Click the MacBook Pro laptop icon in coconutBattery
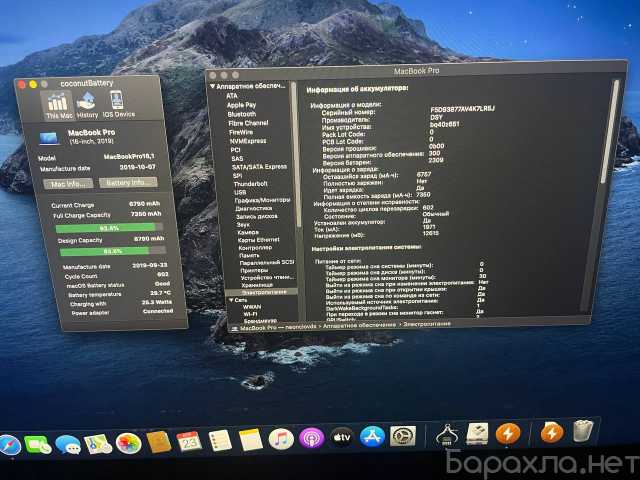This screenshot has width=640, height=480. [49, 138]
